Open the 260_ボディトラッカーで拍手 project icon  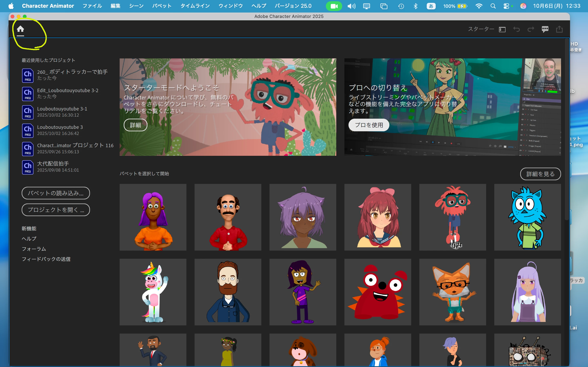pyautogui.click(x=28, y=75)
